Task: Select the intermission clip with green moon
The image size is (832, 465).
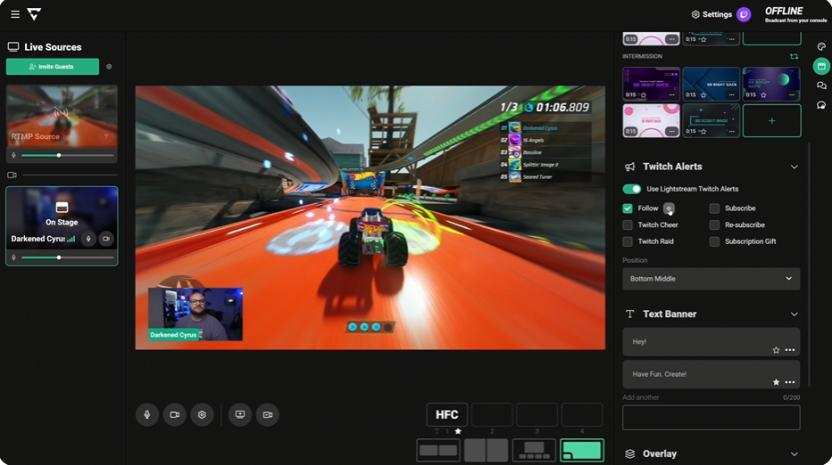Action: point(771,83)
